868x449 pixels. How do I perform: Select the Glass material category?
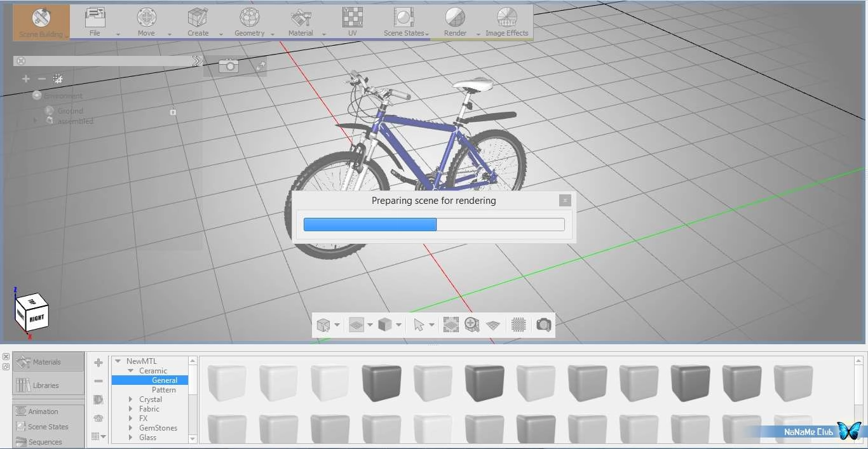point(148,438)
